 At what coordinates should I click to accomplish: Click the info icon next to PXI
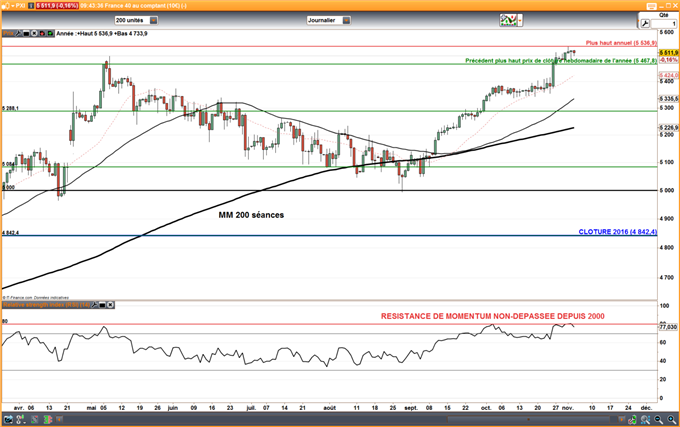(31, 6)
